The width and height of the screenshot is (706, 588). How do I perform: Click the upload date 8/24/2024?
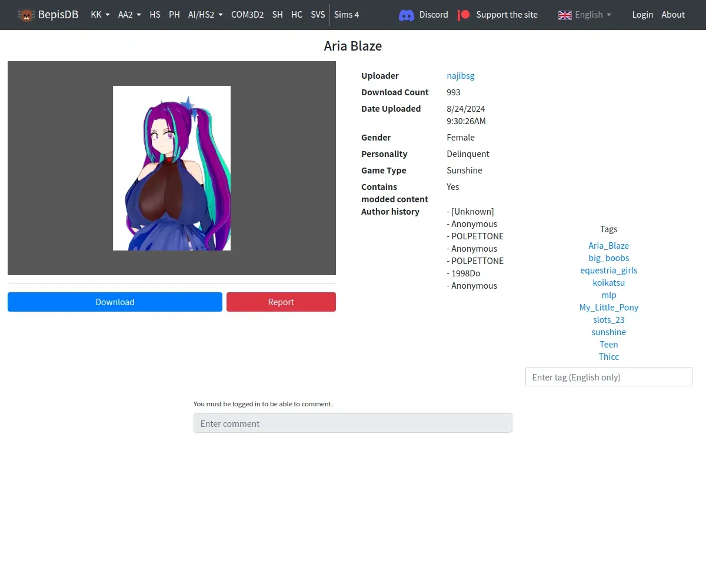point(466,109)
